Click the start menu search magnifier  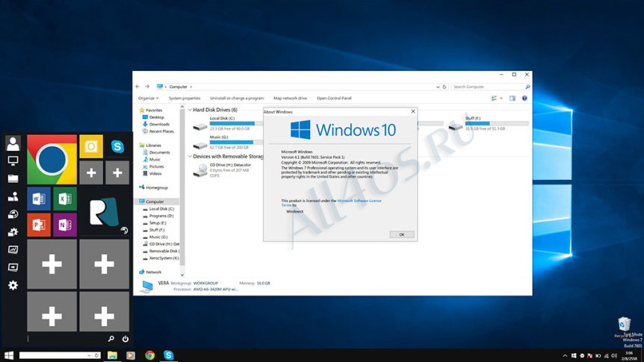click(111, 339)
